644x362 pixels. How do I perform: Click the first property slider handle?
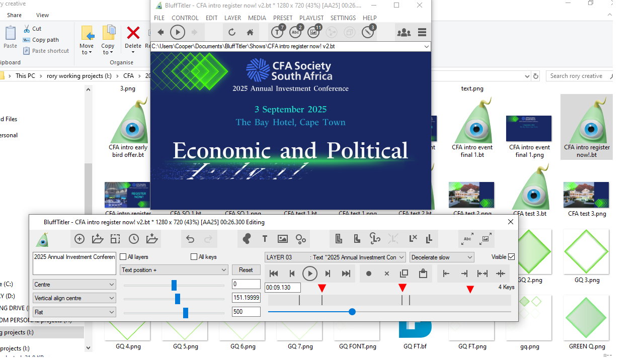[x=174, y=285]
